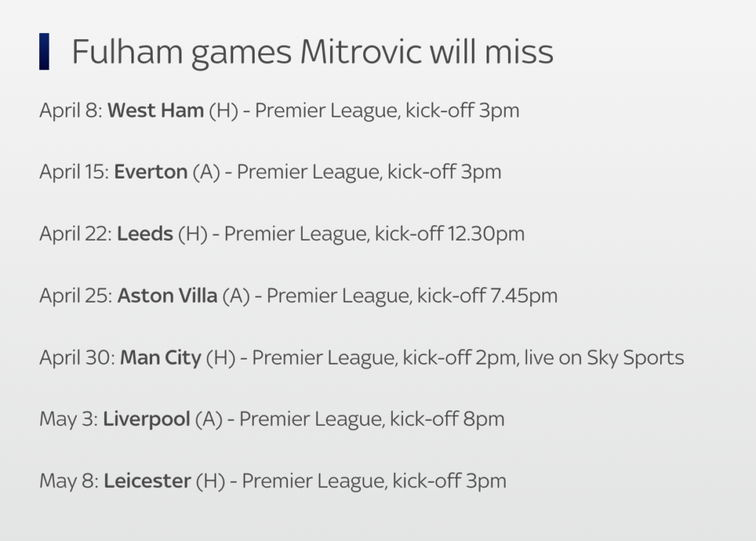Screen dimensions: 756x541
Task: Click the April 30 date label
Action: click(x=78, y=358)
